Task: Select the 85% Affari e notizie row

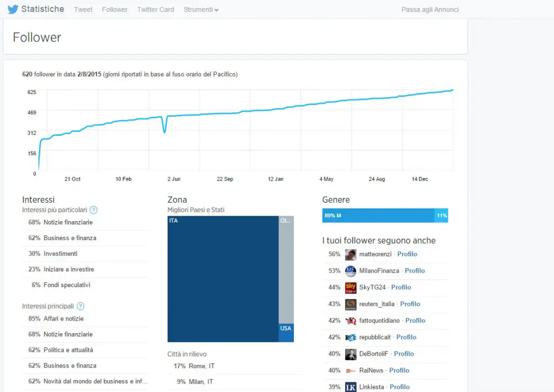Action: 86,318
